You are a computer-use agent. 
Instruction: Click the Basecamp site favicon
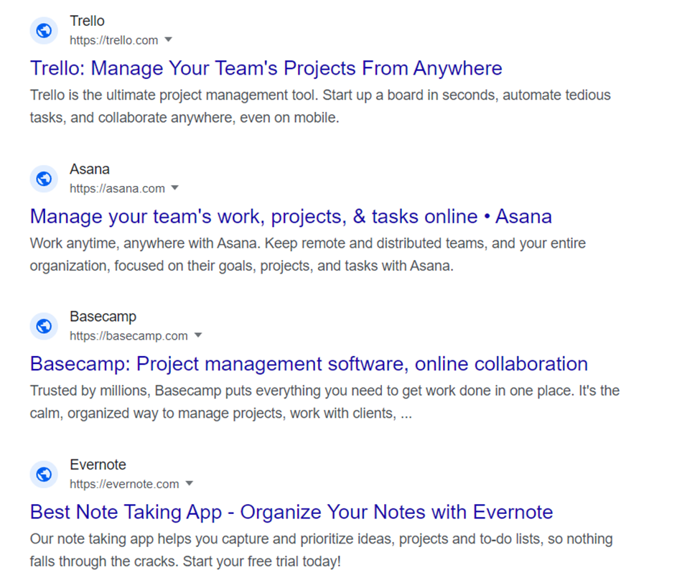coord(43,326)
